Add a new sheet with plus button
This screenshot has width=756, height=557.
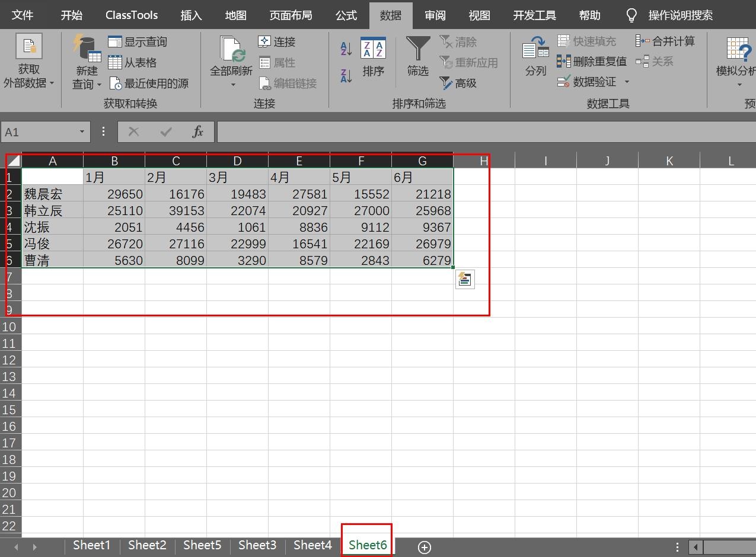click(424, 547)
